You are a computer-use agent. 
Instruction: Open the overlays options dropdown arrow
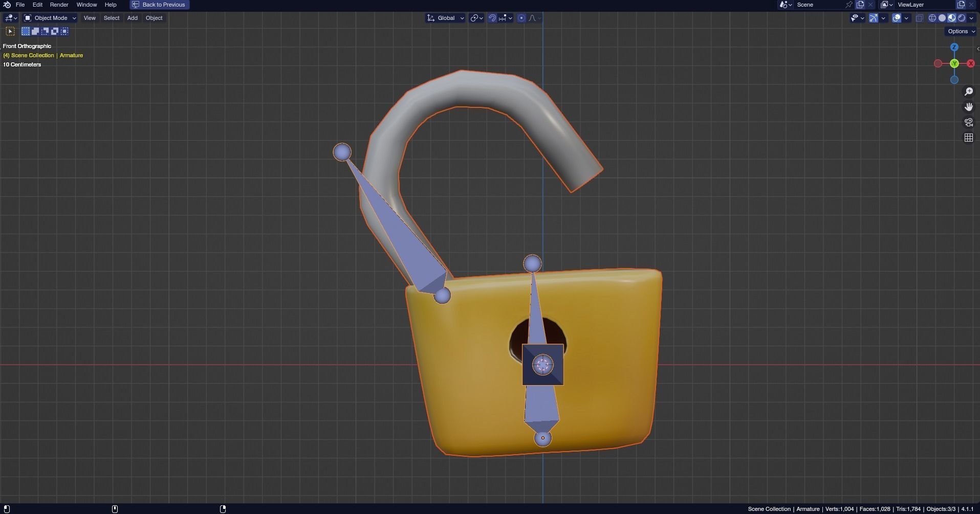[x=906, y=18]
